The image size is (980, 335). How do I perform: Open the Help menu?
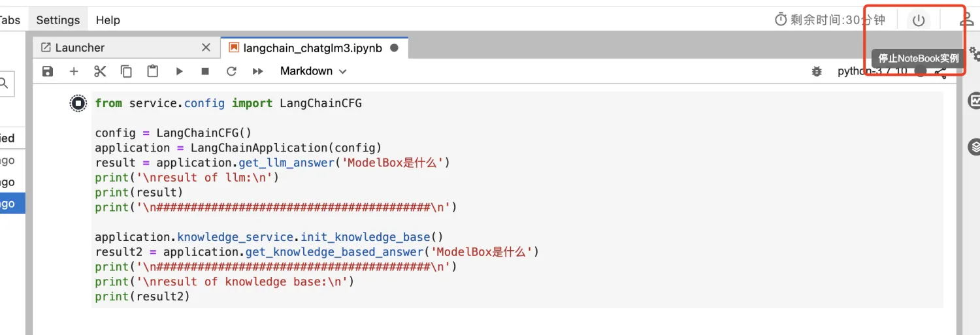click(x=108, y=20)
